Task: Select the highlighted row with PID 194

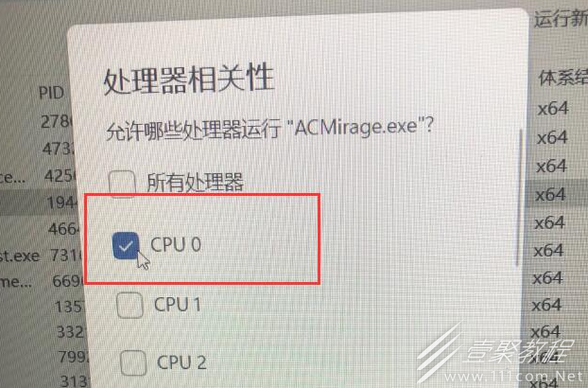Action: pos(38,203)
